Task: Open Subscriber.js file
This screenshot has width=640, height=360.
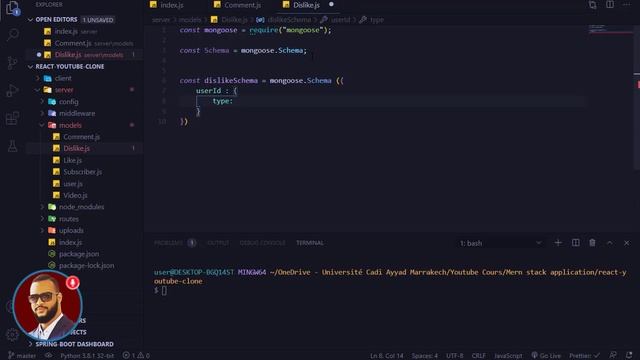Action: coord(82,172)
